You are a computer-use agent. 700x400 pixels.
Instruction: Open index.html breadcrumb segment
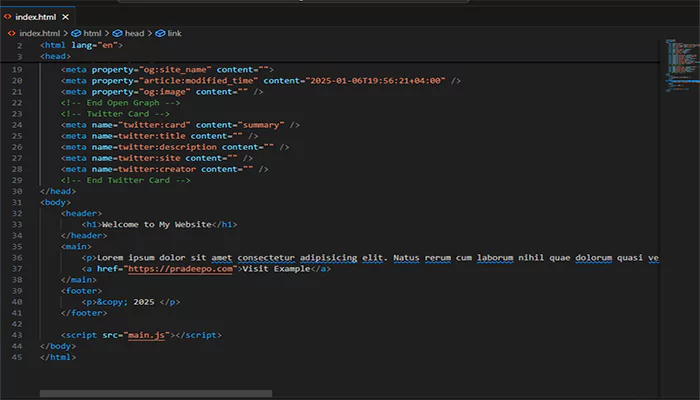[x=40, y=33]
